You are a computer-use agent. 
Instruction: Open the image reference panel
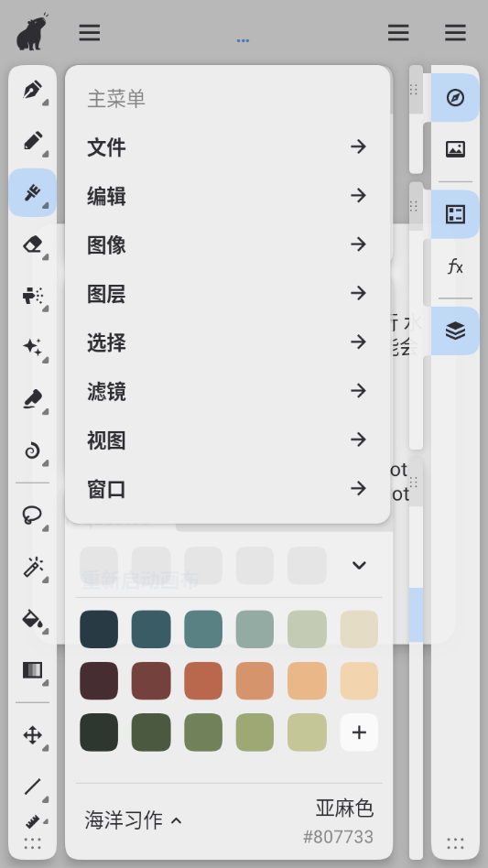point(455,149)
